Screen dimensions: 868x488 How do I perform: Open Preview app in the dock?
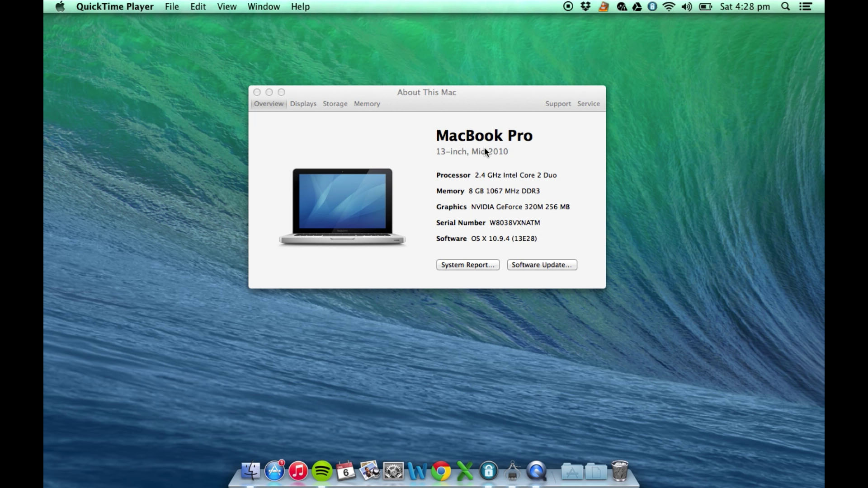click(370, 471)
